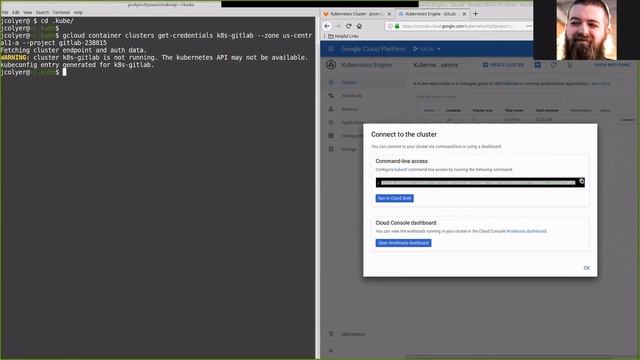Dismiss the dialog with OK

point(587,268)
